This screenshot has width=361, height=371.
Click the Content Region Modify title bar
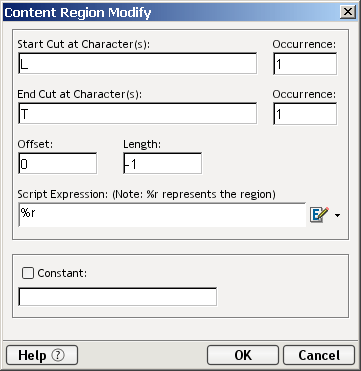[180, 12]
